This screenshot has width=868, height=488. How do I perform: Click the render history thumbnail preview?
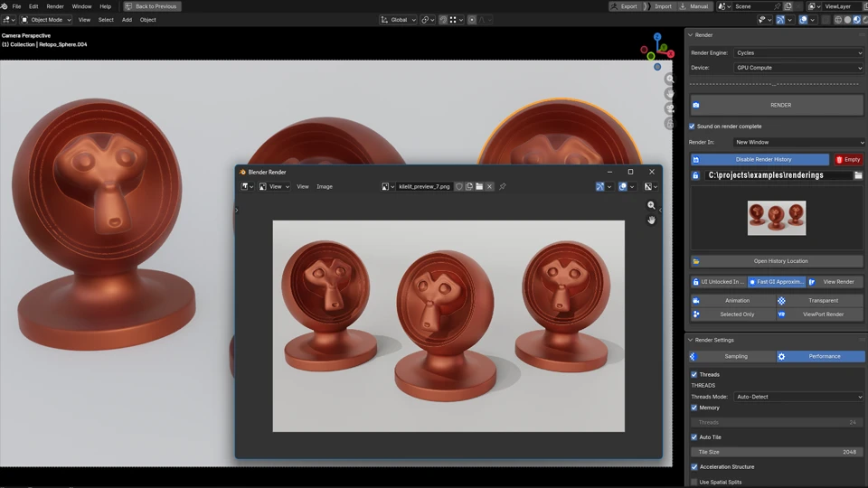777,218
